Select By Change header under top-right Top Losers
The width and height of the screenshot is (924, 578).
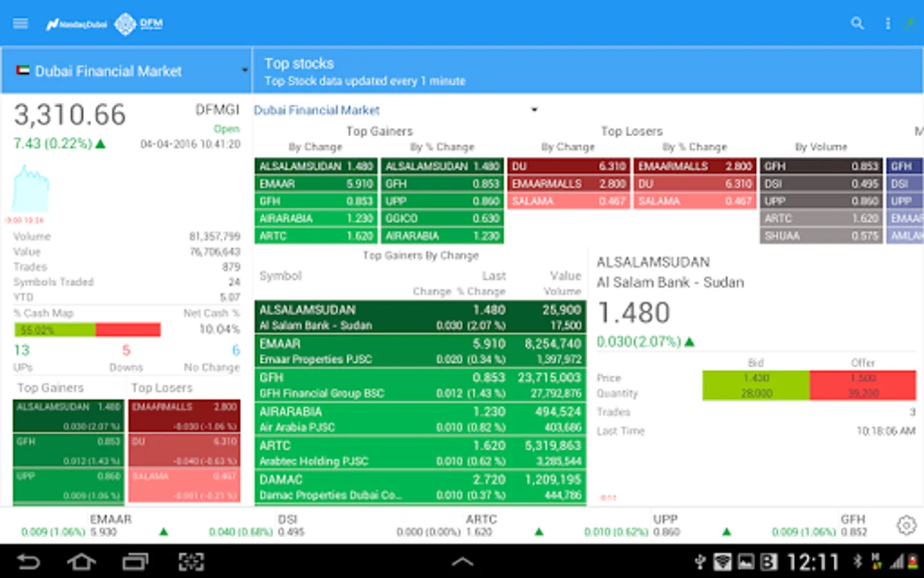coord(568,147)
